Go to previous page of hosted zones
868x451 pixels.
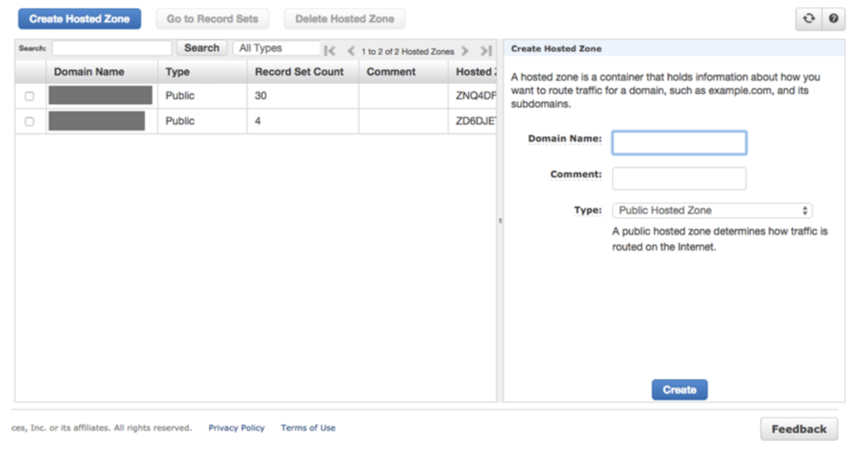point(351,52)
